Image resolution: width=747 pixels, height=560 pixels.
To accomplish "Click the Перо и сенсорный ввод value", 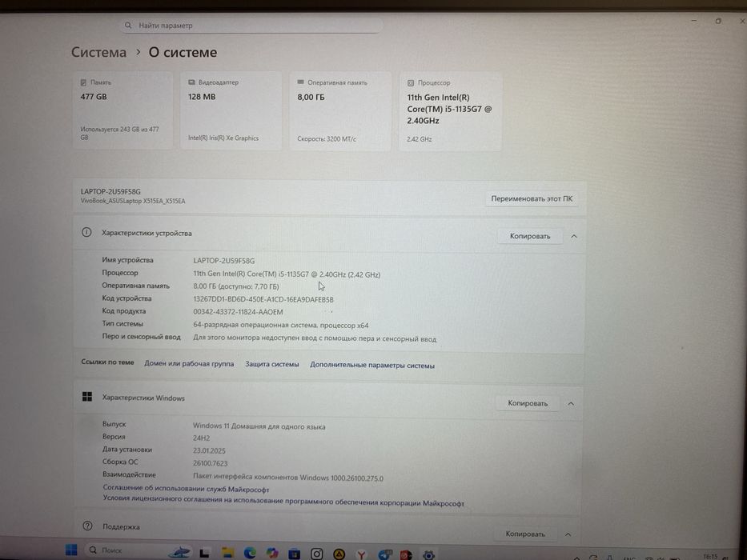I will point(315,338).
